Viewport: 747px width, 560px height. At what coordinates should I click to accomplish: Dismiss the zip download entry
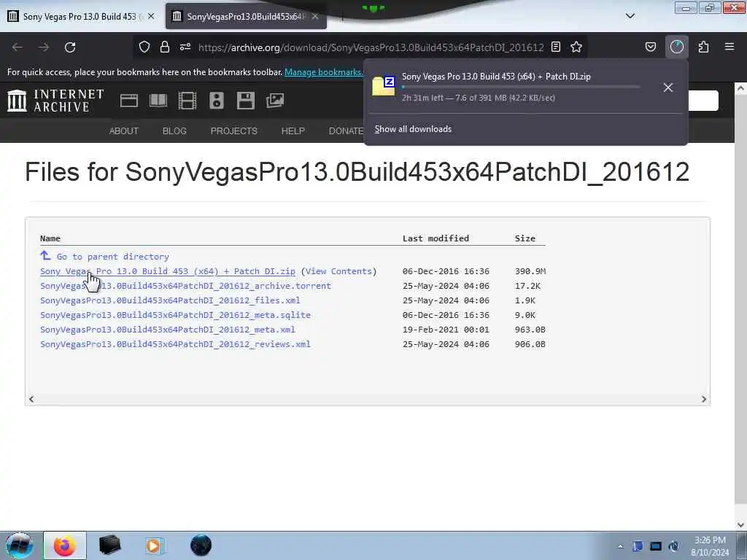pyautogui.click(x=668, y=87)
